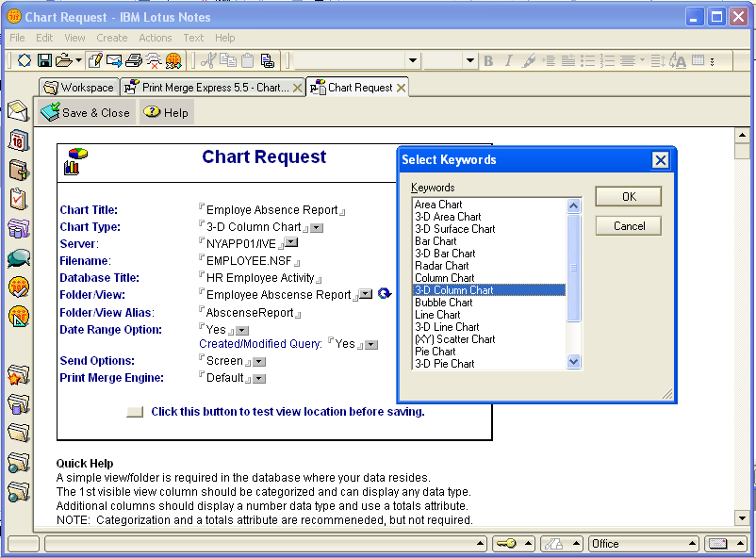The image size is (756, 558).
Task: Open the Office location selector in status bar
Action: [644, 544]
